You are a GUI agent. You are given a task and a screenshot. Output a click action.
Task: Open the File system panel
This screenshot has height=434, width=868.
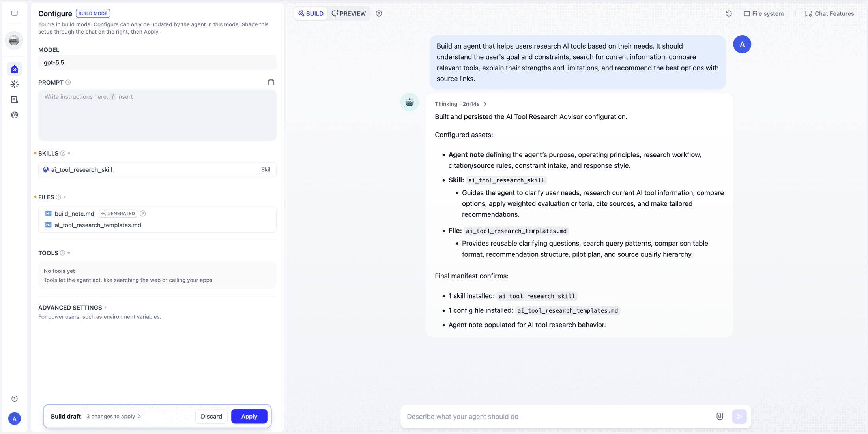coord(763,13)
